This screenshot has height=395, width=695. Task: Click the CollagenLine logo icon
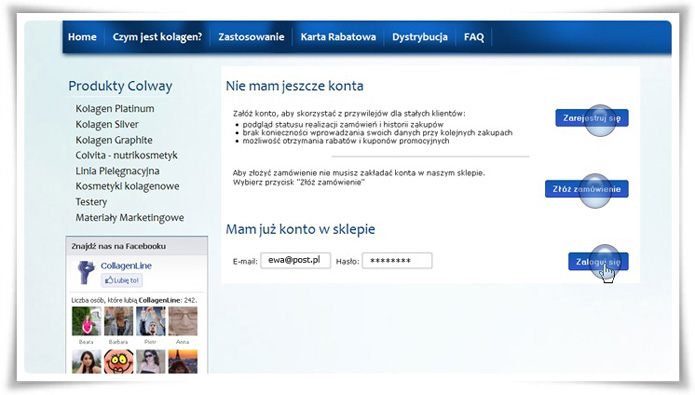tap(86, 272)
